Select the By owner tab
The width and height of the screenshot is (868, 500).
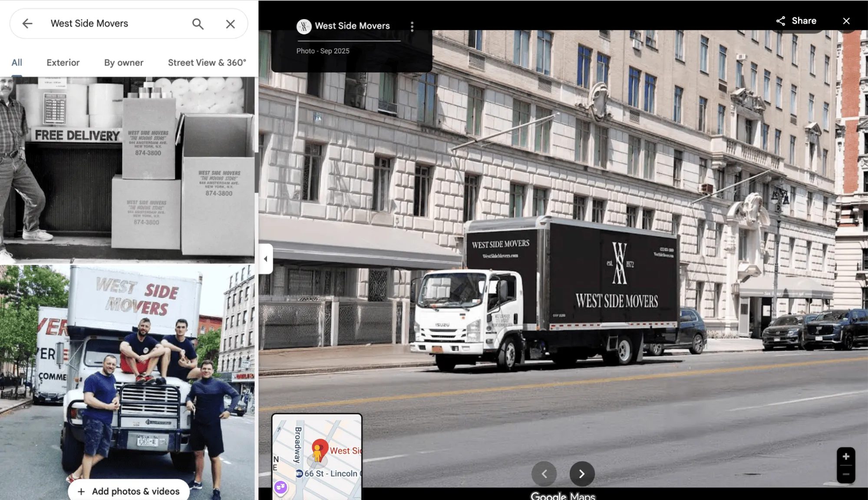123,63
